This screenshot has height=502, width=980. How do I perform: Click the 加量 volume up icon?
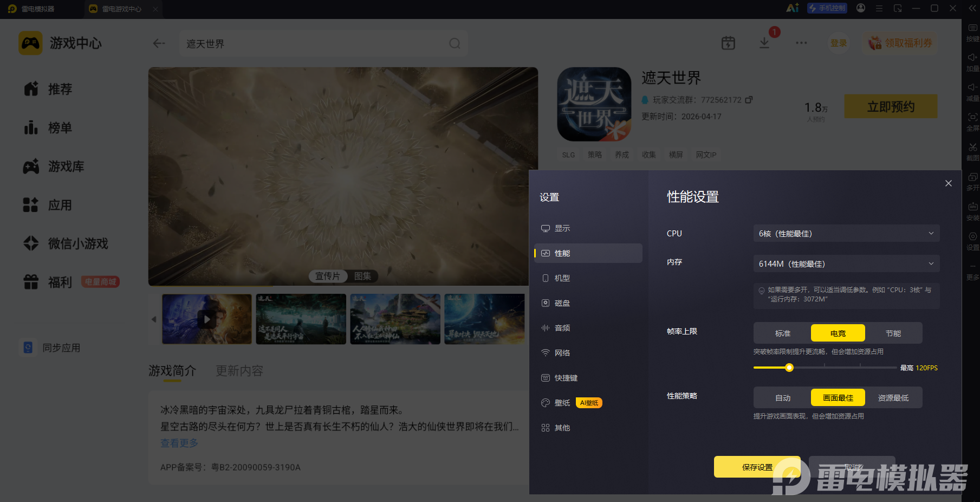[x=972, y=57]
